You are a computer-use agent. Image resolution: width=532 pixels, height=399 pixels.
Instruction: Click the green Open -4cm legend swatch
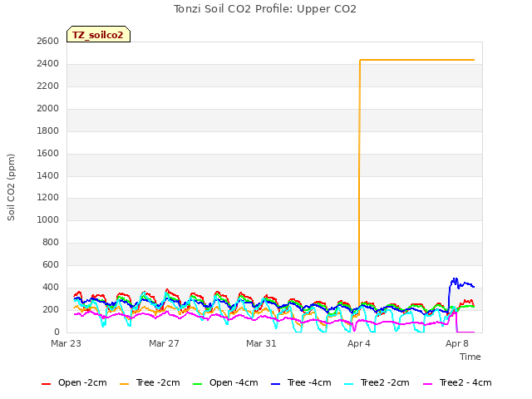tap(197, 384)
